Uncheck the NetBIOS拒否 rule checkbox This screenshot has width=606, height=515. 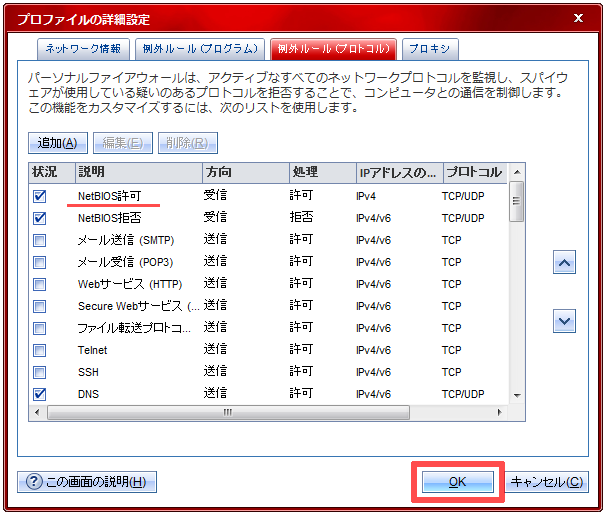click(x=40, y=218)
